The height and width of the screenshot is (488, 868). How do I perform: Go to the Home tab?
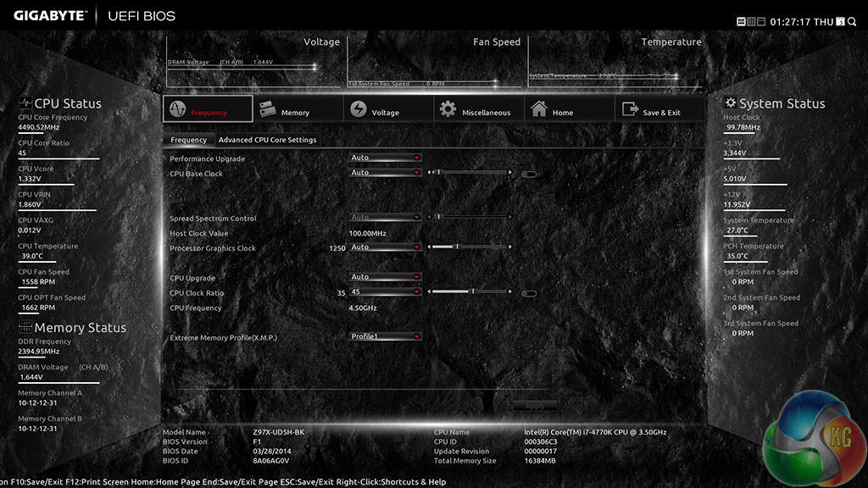569,109
